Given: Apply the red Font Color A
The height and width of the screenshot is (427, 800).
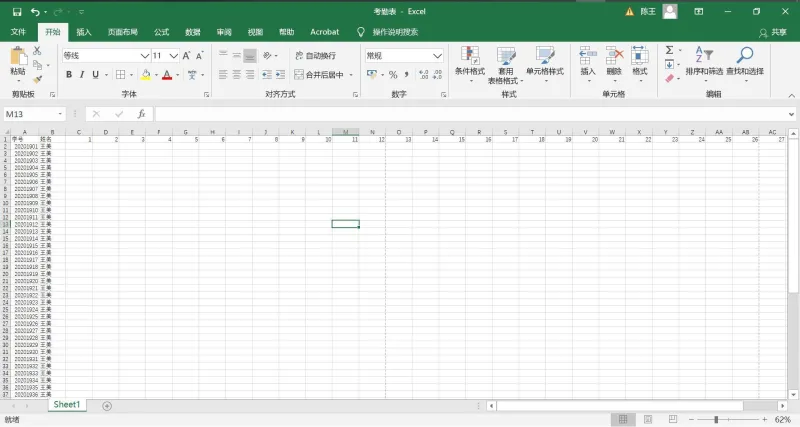Looking at the screenshot, I should pyautogui.click(x=167, y=74).
